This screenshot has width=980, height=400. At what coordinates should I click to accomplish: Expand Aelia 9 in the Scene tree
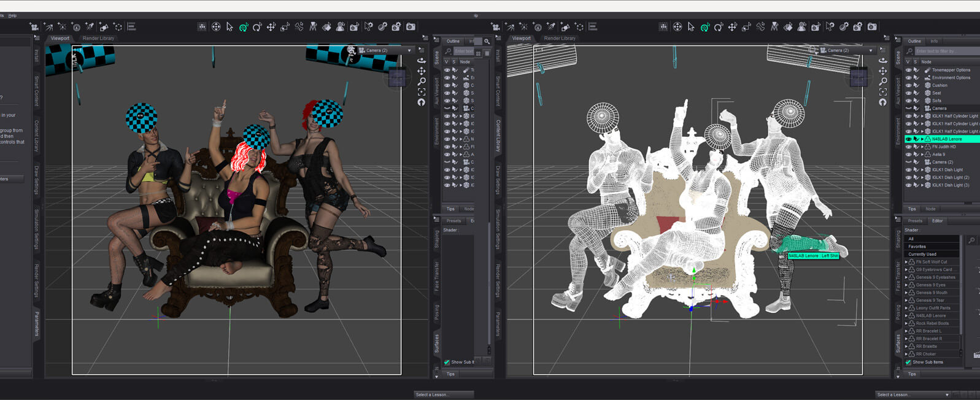click(x=922, y=155)
